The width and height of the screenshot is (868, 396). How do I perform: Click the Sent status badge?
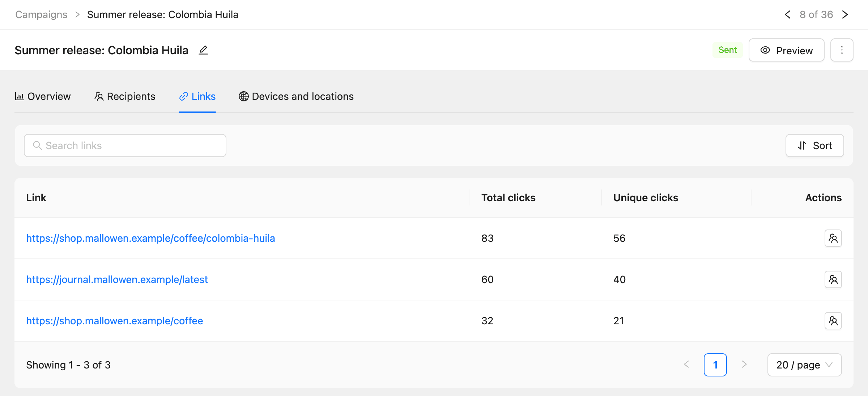coord(728,50)
